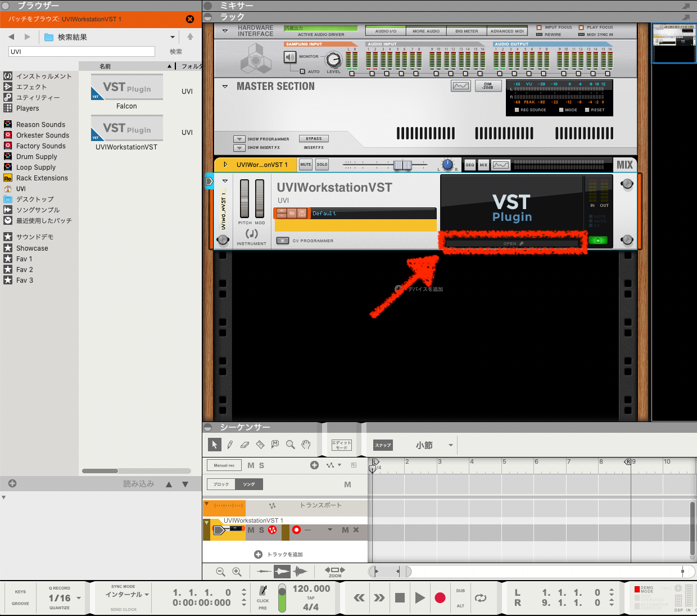Click the loop toggle icon in transport
Image resolution: width=697 pixels, height=616 pixels.
481,598
